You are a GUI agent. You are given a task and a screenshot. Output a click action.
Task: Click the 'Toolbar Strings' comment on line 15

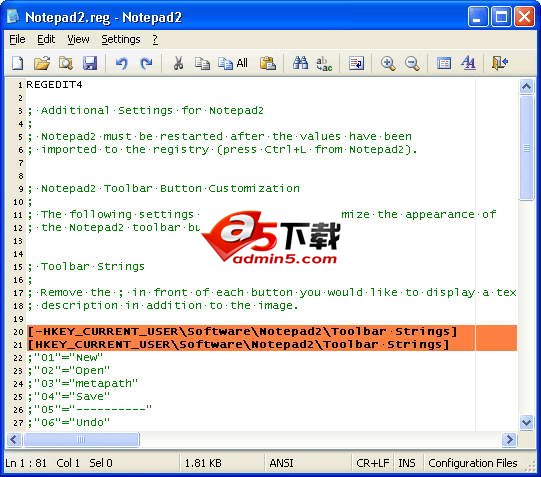[86, 267]
